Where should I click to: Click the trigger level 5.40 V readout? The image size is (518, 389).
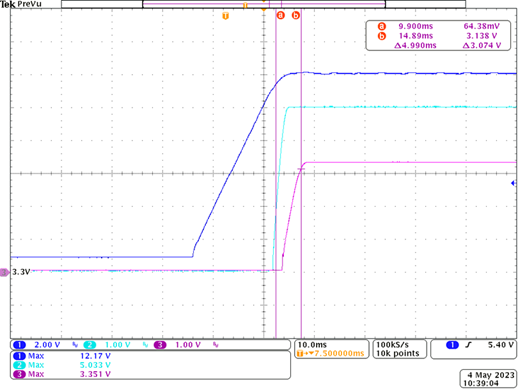501,345
